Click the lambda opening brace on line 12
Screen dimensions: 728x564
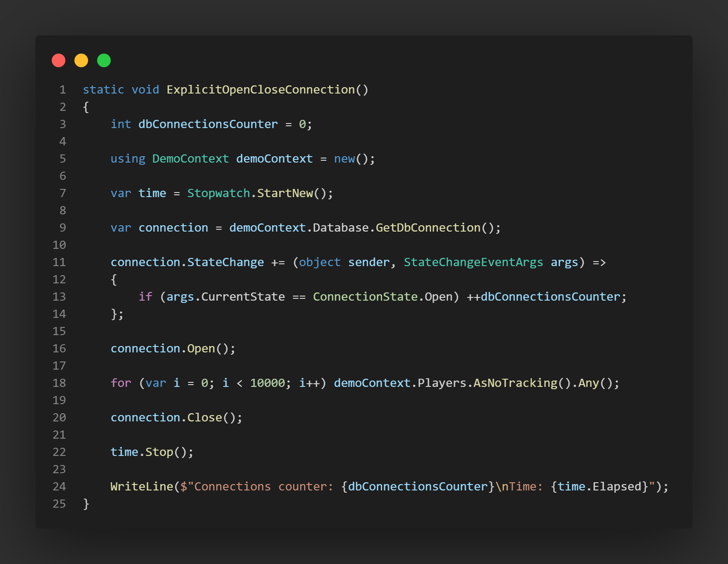[x=114, y=280]
